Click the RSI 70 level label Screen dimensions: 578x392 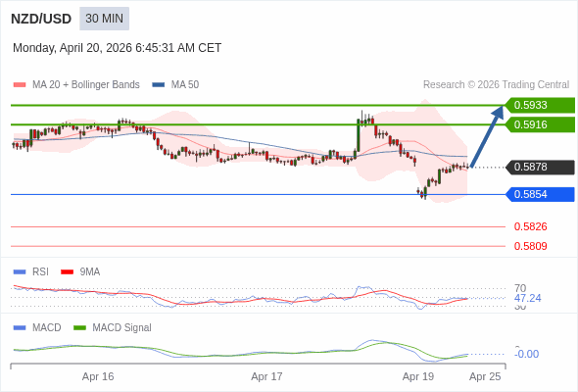click(520, 288)
